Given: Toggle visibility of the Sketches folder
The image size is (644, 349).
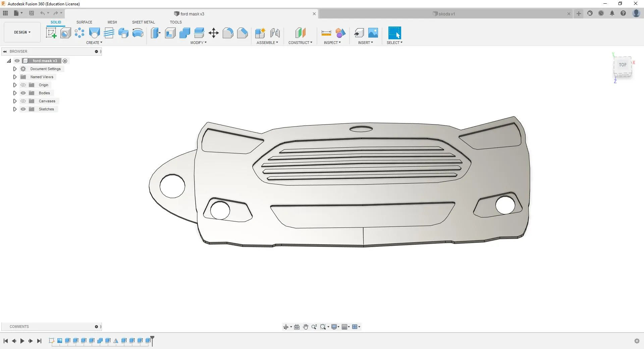Looking at the screenshot, I should point(23,109).
